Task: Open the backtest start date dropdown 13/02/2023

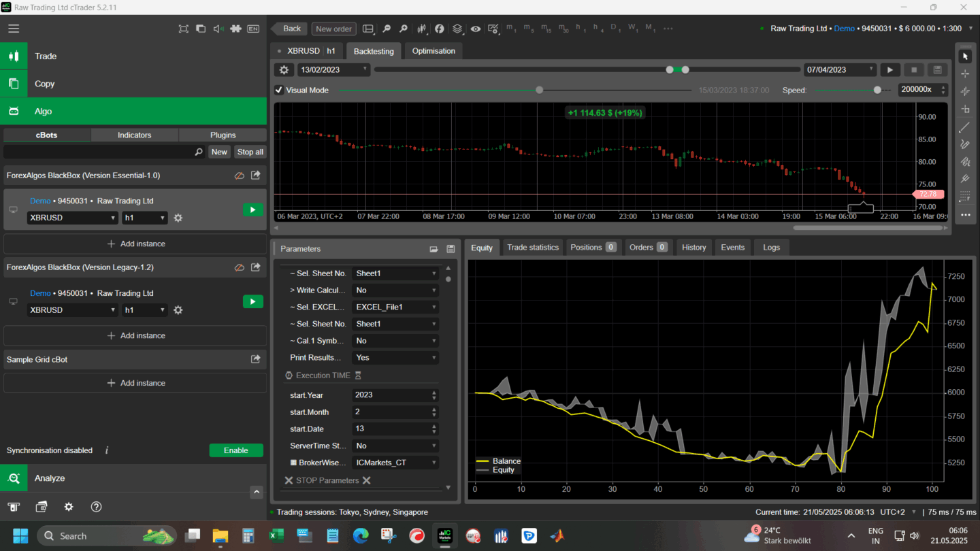Action: pos(333,69)
